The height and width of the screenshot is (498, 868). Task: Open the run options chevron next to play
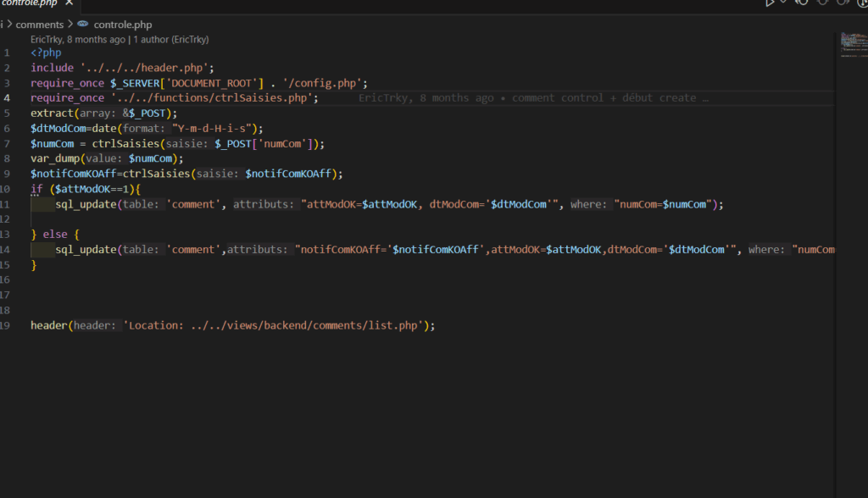point(782,3)
